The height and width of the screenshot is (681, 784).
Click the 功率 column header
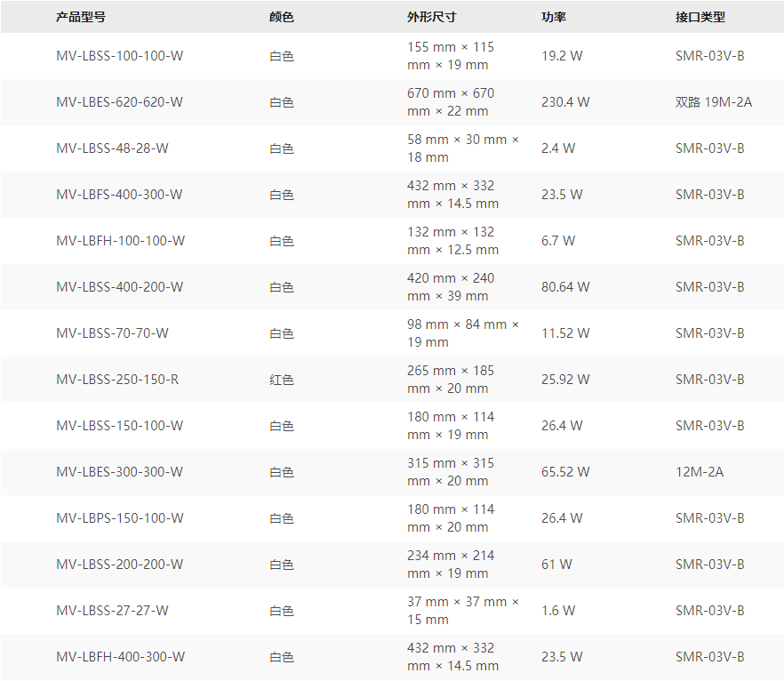[554, 17]
